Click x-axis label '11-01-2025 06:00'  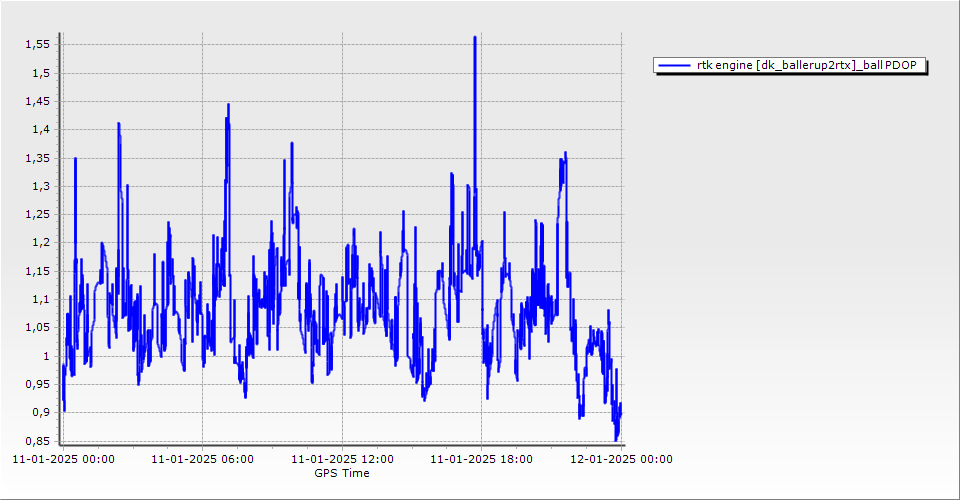coord(202,459)
